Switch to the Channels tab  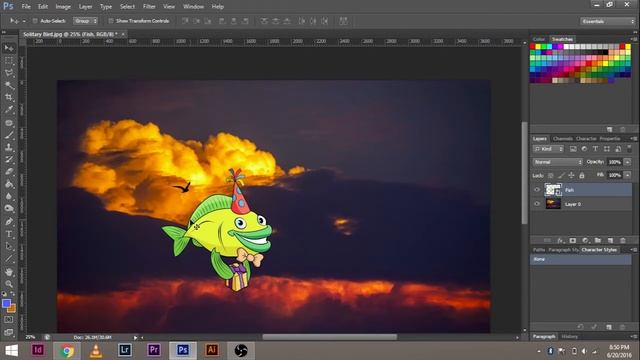coord(563,139)
